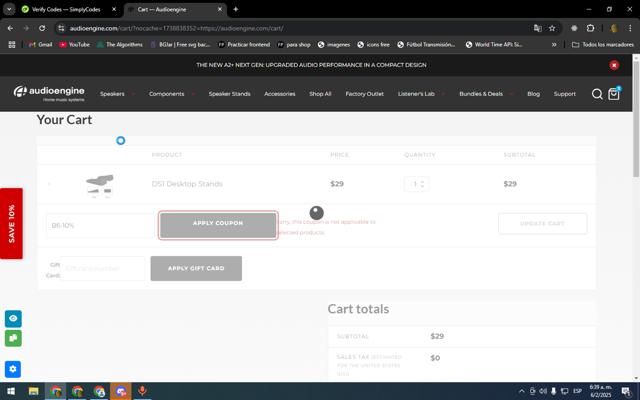Open the taskbar clock showing 6:39 a. m.
The image size is (640, 400).
coord(601,391)
